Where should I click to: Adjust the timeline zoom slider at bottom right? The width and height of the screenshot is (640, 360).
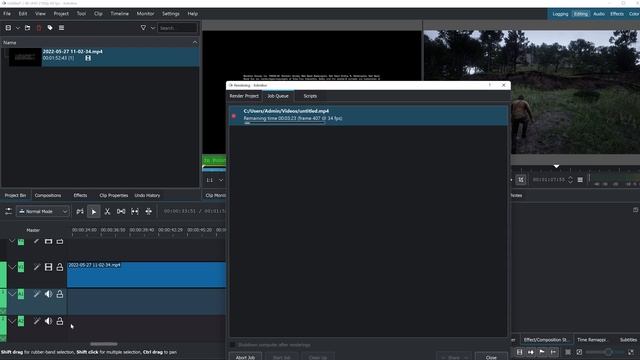pyautogui.click(x=608, y=352)
